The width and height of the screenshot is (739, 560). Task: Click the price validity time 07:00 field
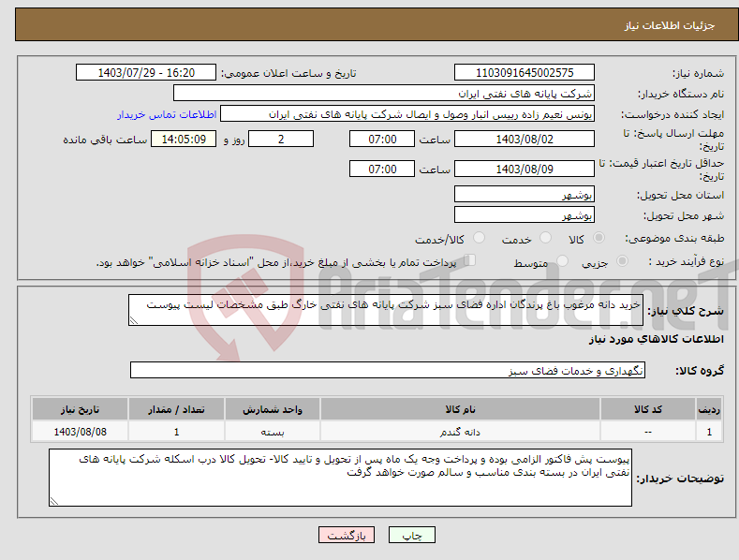pos(382,169)
